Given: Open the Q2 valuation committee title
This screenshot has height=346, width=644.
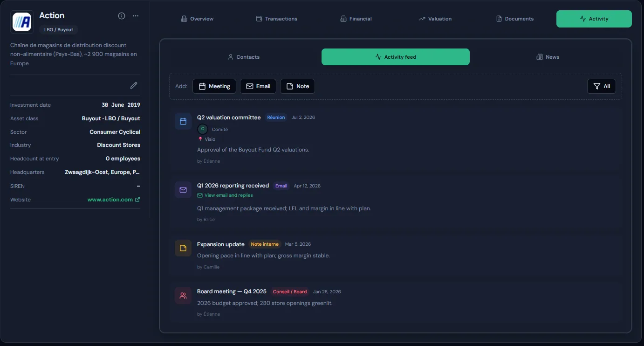Looking at the screenshot, I should pyautogui.click(x=229, y=118).
